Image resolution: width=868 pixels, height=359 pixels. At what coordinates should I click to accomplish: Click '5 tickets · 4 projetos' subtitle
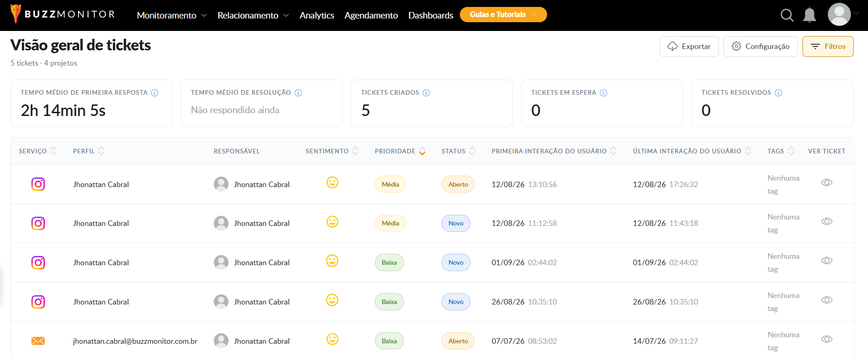point(44,63)
